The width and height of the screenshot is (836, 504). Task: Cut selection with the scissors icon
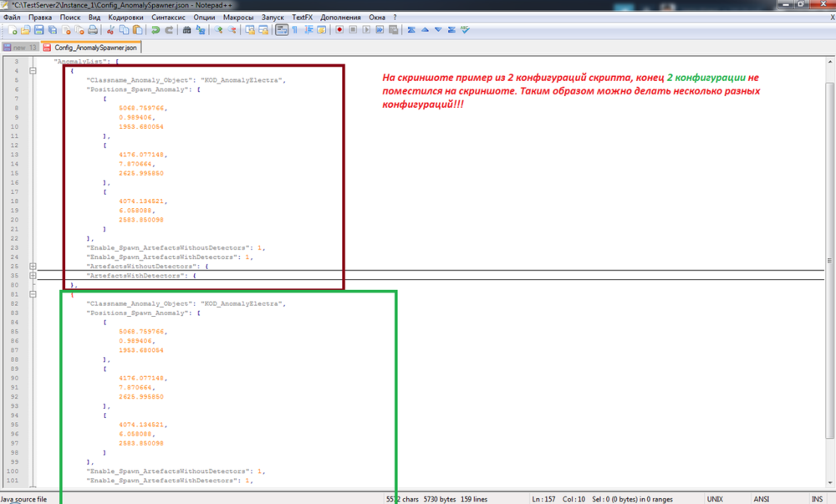pyautogui.click(x=111, y=30)
